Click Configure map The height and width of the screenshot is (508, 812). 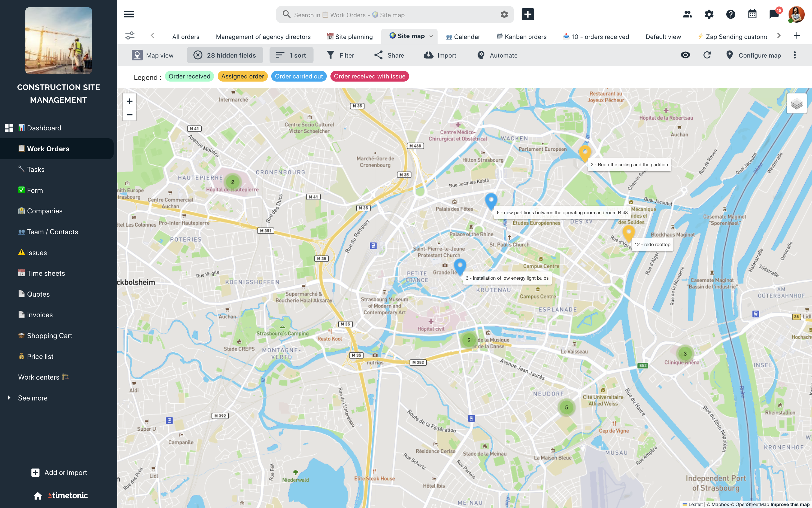tap(753, 55)
